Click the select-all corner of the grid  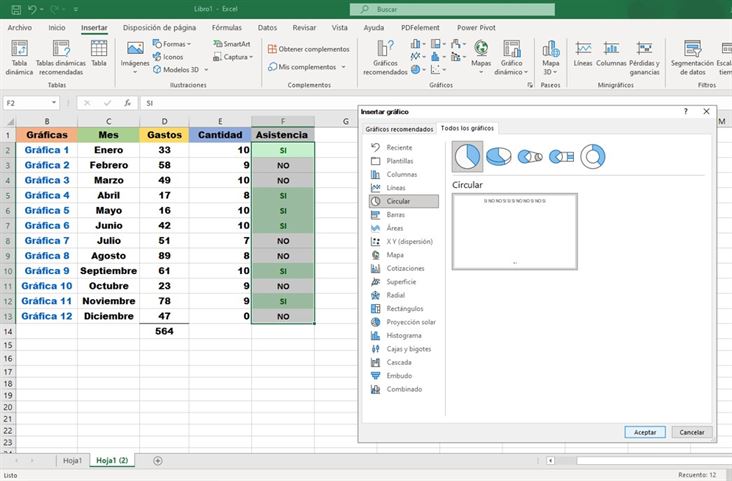10,121
